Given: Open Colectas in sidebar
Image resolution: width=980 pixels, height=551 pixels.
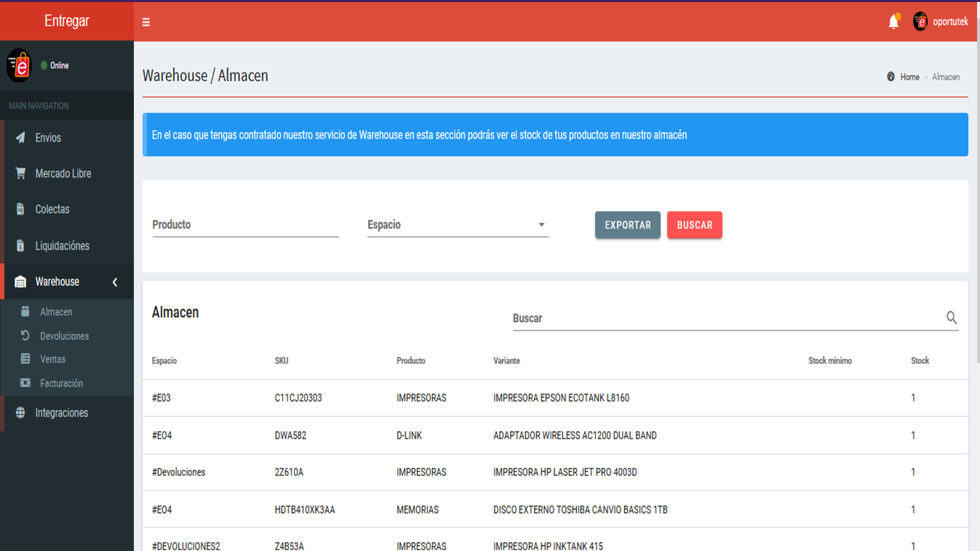Looking at the screenshot, I should pos(52,209).
